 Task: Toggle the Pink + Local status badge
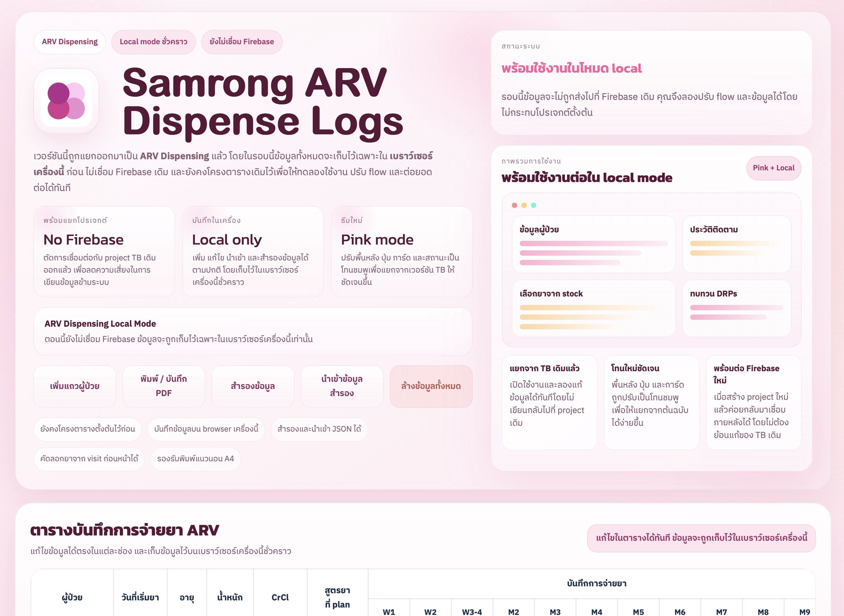click(773, 168)
